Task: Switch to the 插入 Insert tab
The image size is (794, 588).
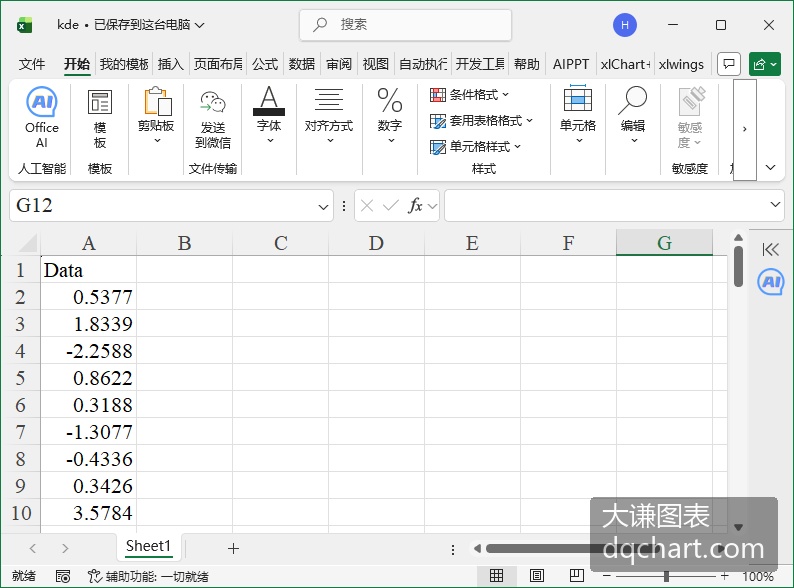Action: [170, 64]
